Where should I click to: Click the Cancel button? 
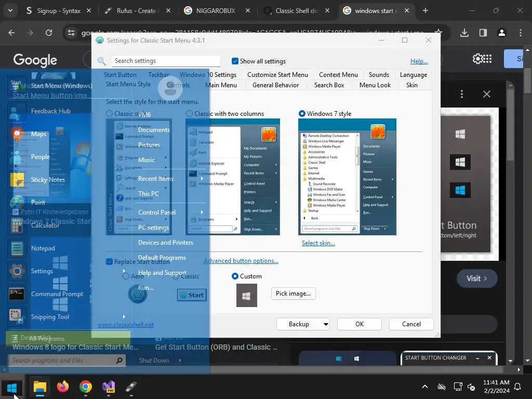point(411,324)
